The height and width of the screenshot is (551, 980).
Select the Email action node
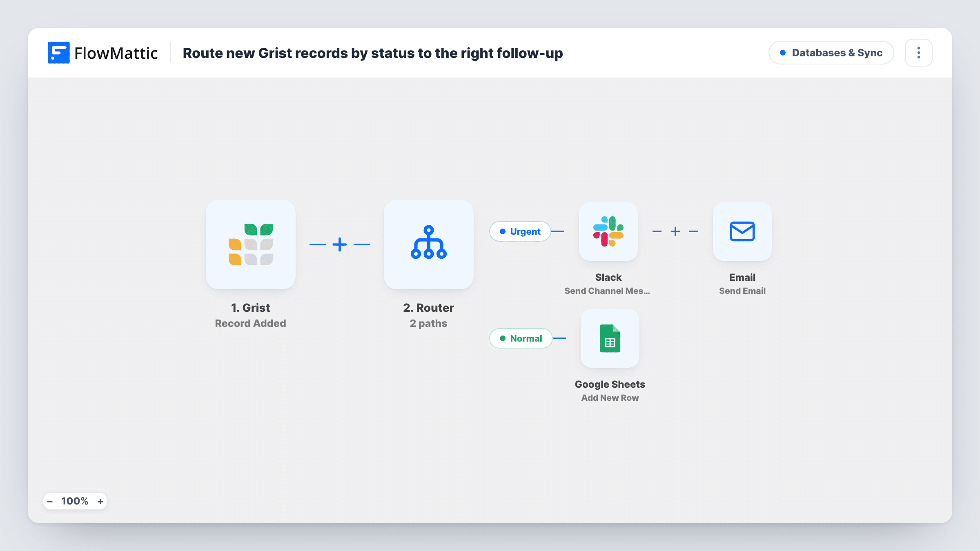[742, 231]
